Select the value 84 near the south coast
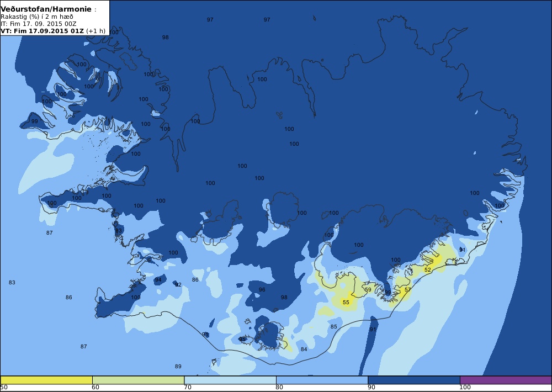This screenshot has width=552, height=392. point(304,349)
